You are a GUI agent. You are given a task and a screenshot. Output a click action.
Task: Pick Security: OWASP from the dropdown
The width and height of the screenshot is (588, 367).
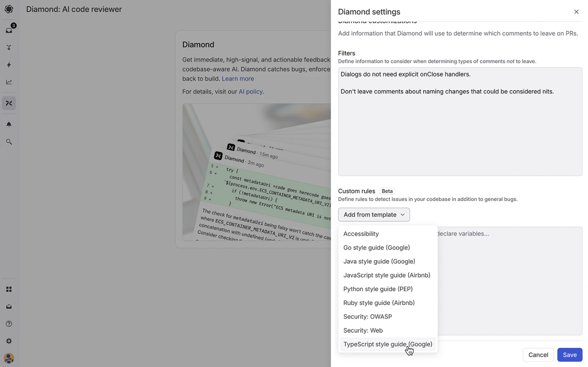367,317
